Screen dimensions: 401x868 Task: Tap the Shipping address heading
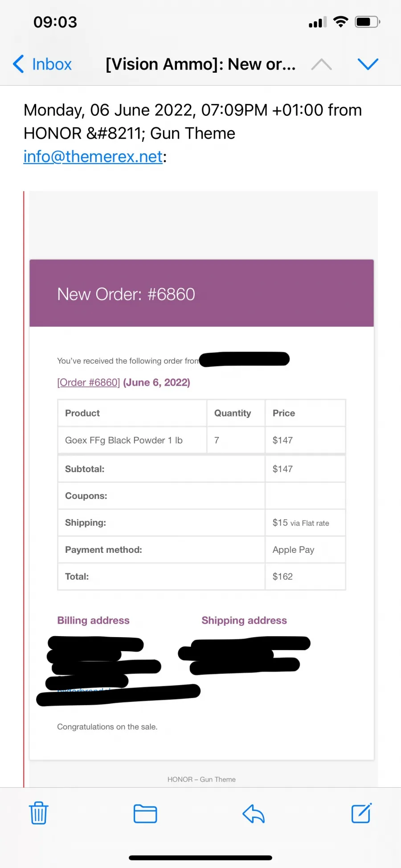point(244,621)
